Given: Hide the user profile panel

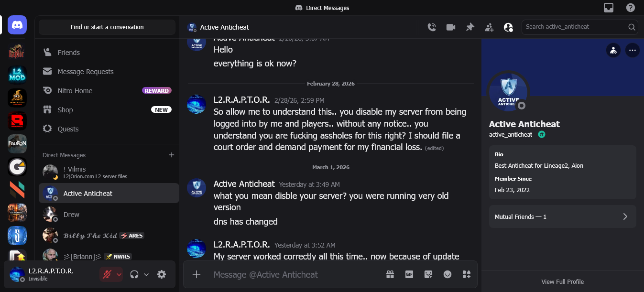Looking at the screenshot, I should 508,27.
